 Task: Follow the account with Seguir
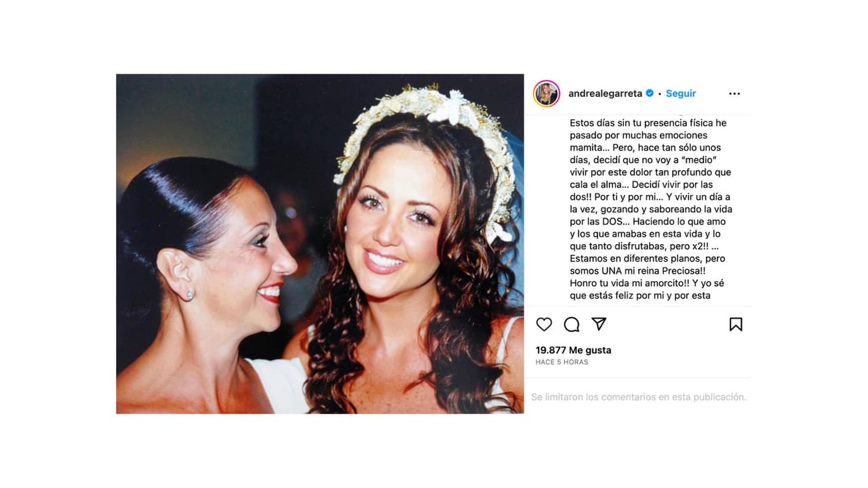(x=681, y=94)
